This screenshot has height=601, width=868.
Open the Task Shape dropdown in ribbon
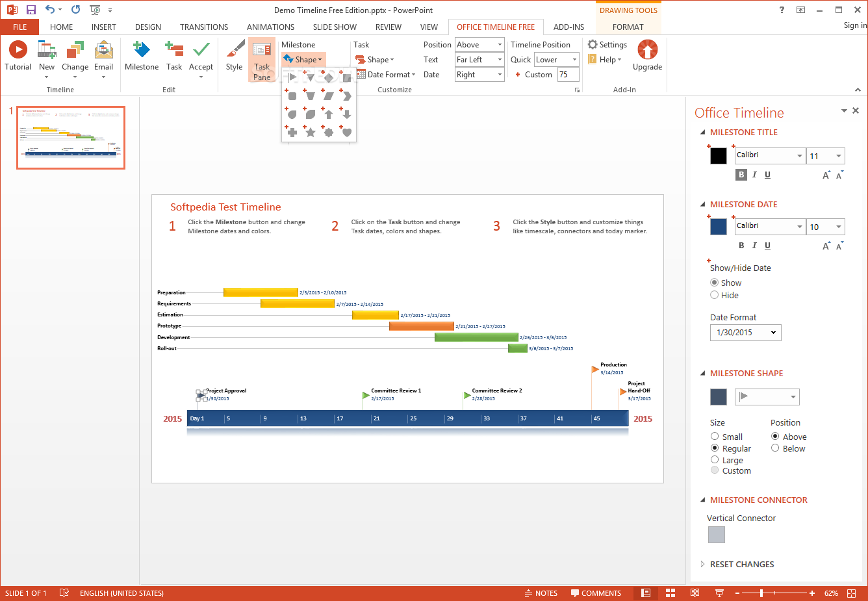coord(376,59)
